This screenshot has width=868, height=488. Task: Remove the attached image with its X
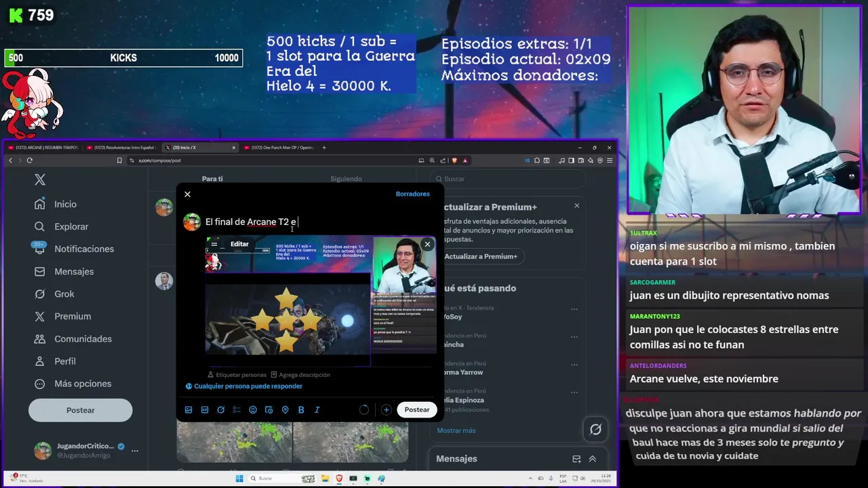coord(427,244)
